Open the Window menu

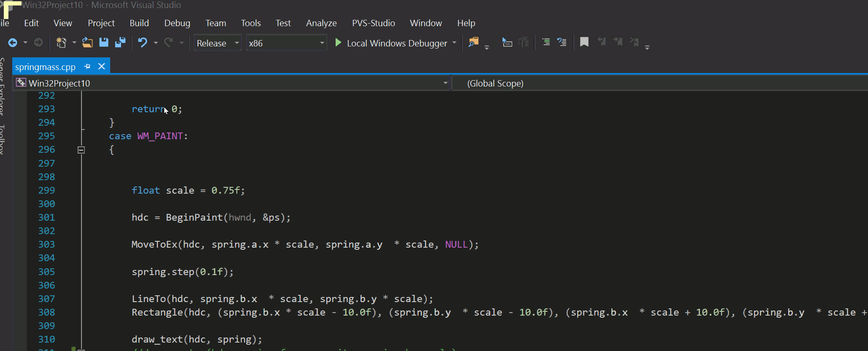(x=426, y=23)
